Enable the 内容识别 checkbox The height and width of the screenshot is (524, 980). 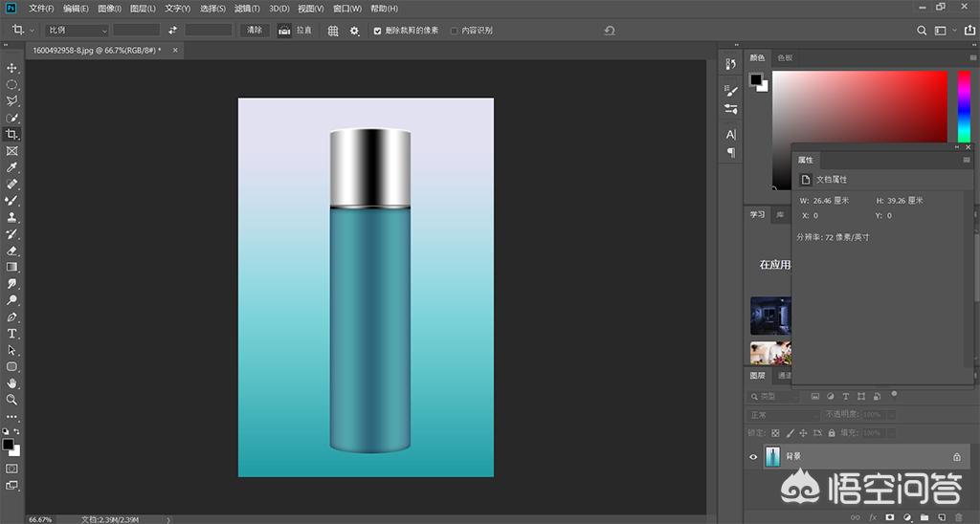coord(454,31)
